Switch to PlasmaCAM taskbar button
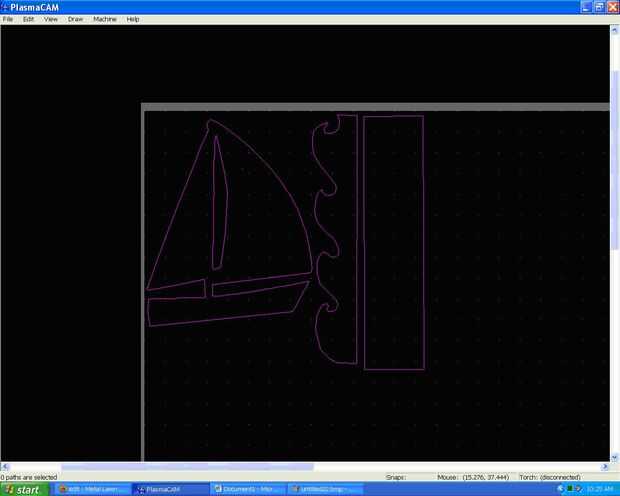 tap(170, 489)
